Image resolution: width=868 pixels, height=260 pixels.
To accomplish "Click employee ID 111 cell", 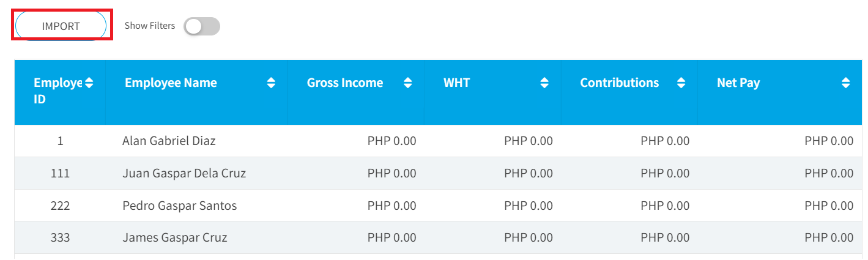I will pyautogui.click(x=60, y=173).
